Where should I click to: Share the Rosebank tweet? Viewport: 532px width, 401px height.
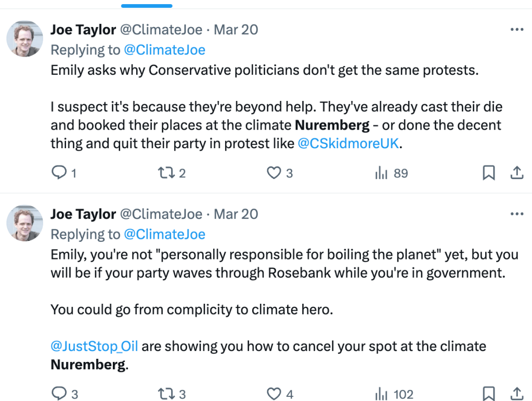(517, 394)
